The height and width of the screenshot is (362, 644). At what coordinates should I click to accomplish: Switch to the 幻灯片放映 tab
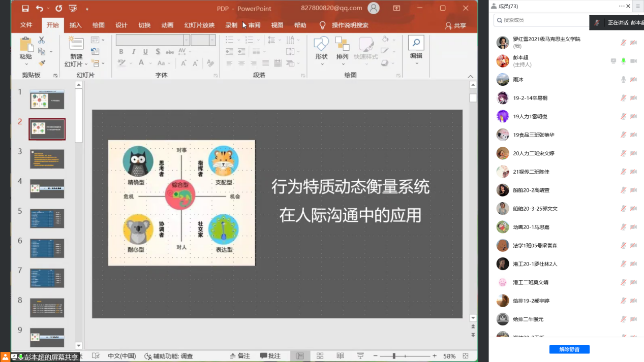[199, 25]
